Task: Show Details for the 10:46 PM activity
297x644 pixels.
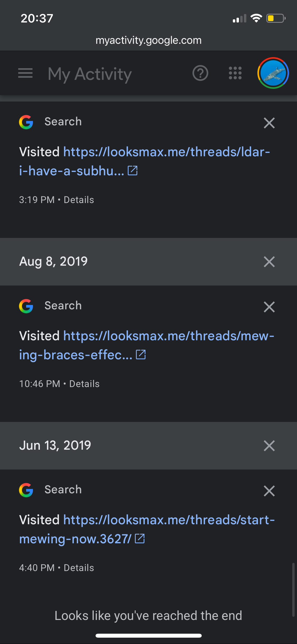Action: 84,384
